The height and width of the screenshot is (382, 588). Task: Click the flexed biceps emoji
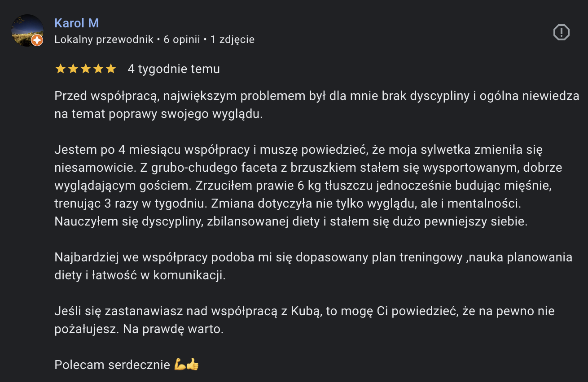(x=180, y=365)
